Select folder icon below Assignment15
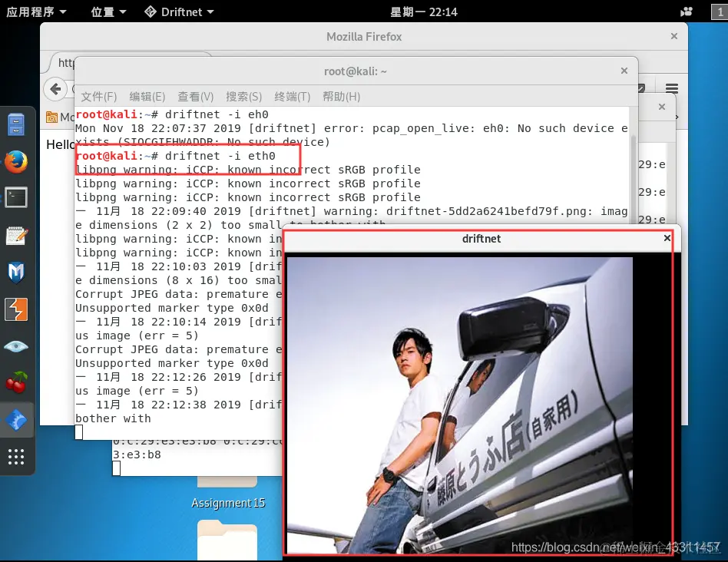The width and height of the screenshot is (728, 562). (227, 540)
